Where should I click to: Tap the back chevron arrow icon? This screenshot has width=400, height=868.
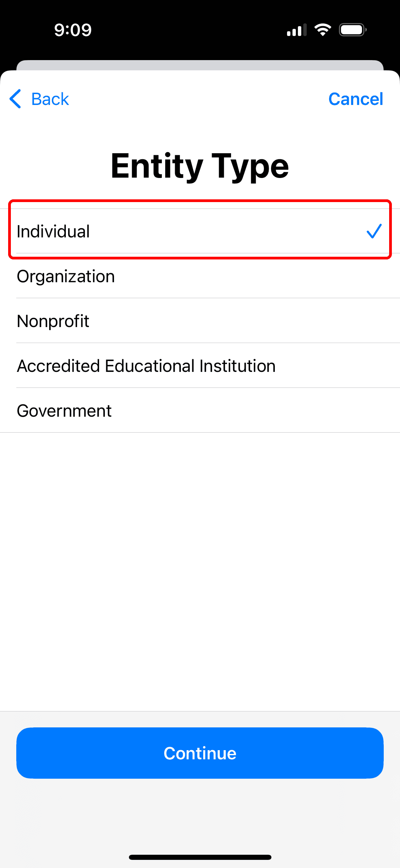(16, 99)
